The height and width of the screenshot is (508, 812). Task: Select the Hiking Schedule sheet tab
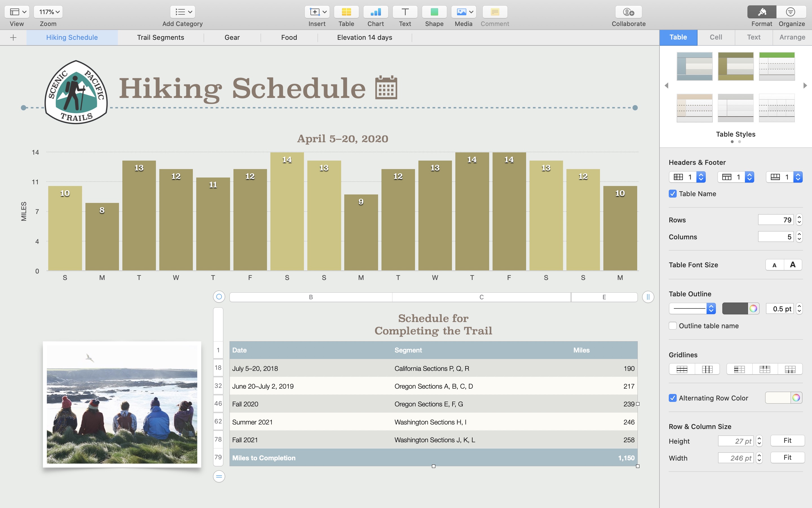(72, 37)
